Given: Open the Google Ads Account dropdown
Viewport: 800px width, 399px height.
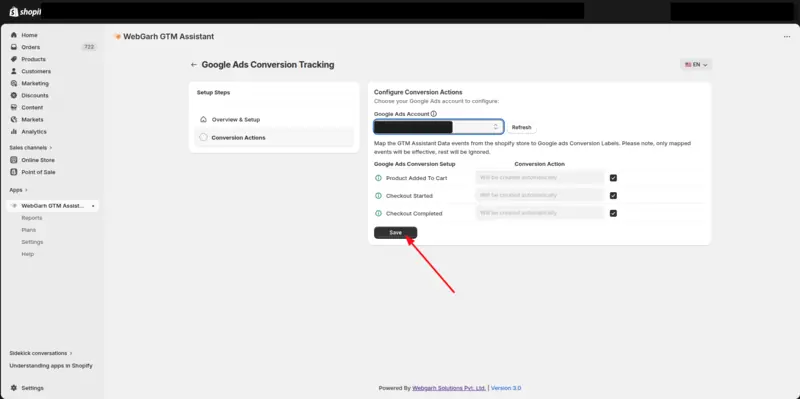Looking at the screenshot, I should click(439, 127).
